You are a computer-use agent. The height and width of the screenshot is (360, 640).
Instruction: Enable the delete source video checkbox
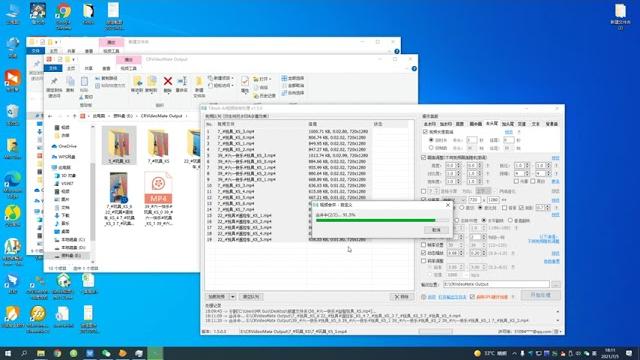pos(472,297)
